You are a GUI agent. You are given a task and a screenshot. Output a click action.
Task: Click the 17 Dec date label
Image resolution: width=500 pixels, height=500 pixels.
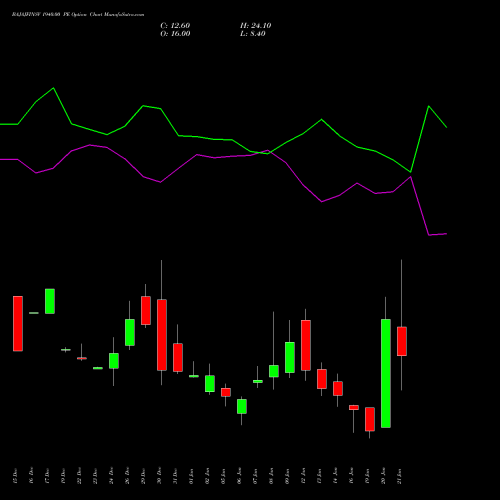tap(47, 476)
